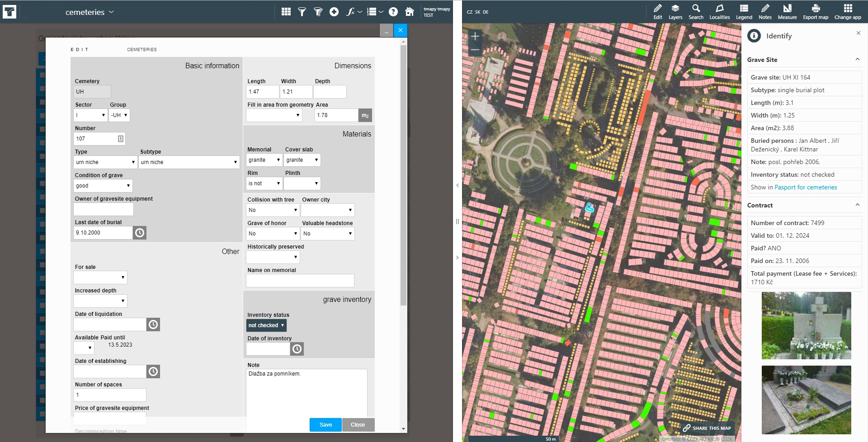
Task: Open the numbered list menu
Action: pos(375,12)
